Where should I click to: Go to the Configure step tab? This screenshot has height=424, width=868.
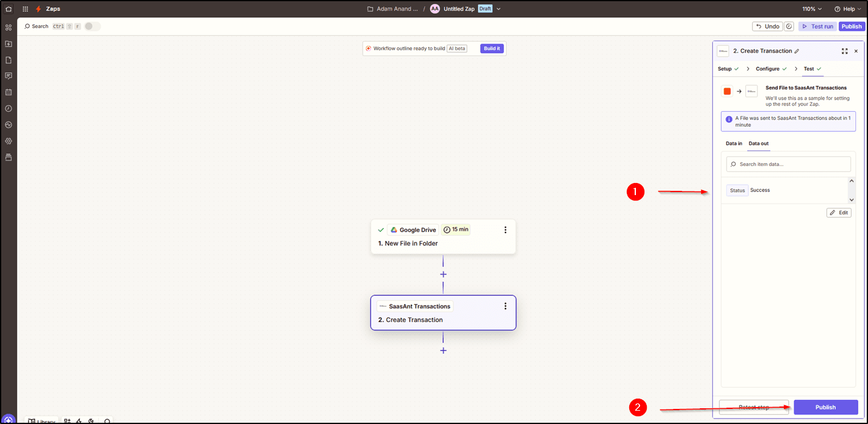pos(768,69)
